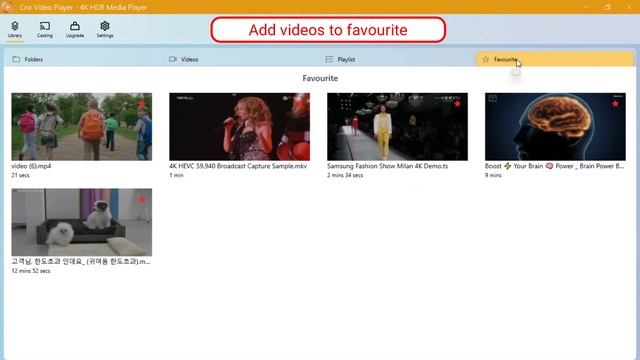Open the white dogs video thumbnail

[82, 222]
